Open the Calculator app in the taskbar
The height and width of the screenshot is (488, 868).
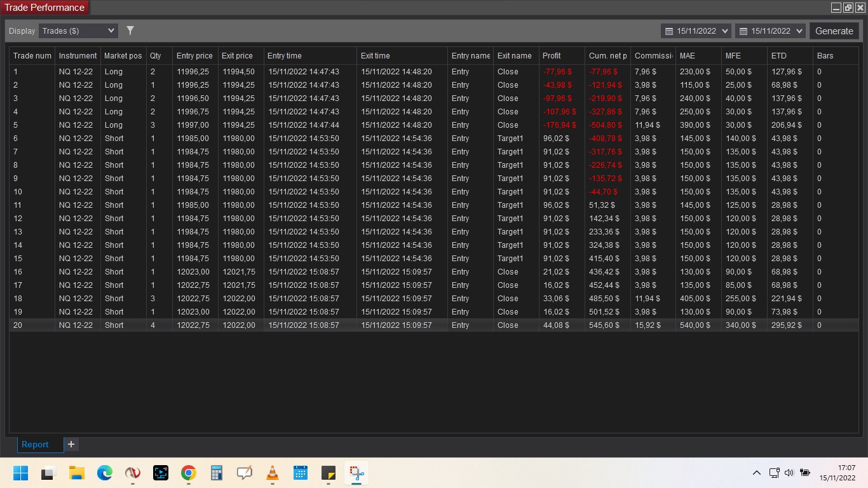pos(216,473)
